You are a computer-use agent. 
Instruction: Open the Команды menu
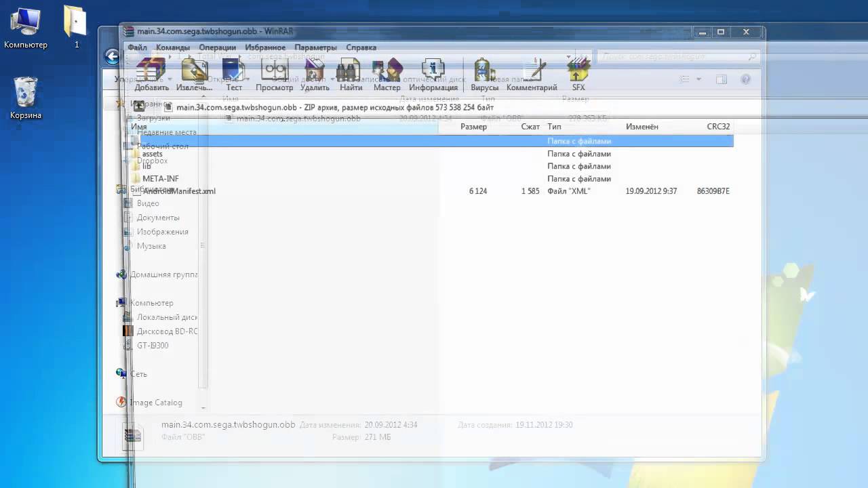tap(172, 47)
